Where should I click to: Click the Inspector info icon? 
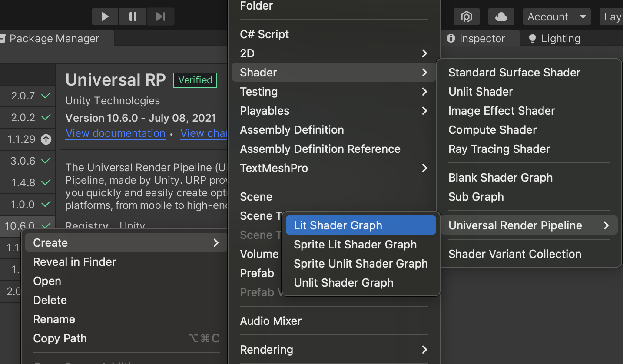click(451, 38)
